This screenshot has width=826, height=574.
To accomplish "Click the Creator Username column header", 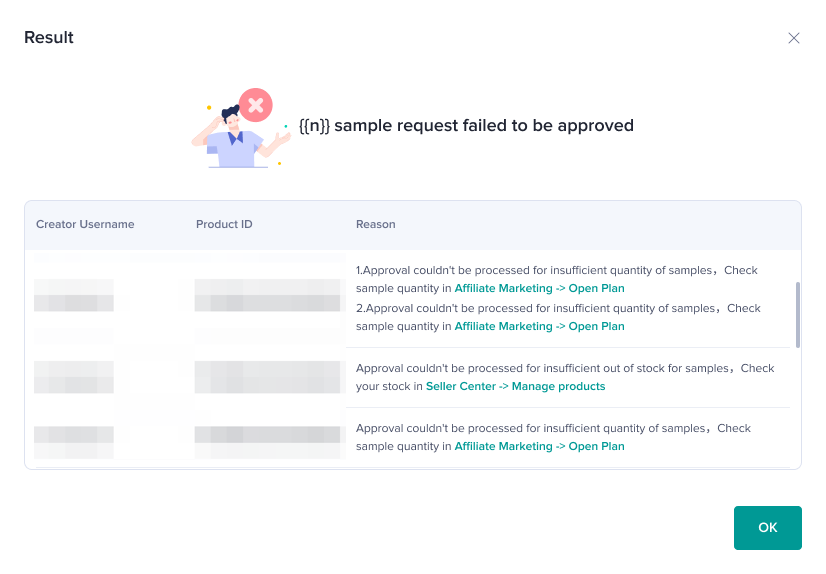I will tap(85, 225).
